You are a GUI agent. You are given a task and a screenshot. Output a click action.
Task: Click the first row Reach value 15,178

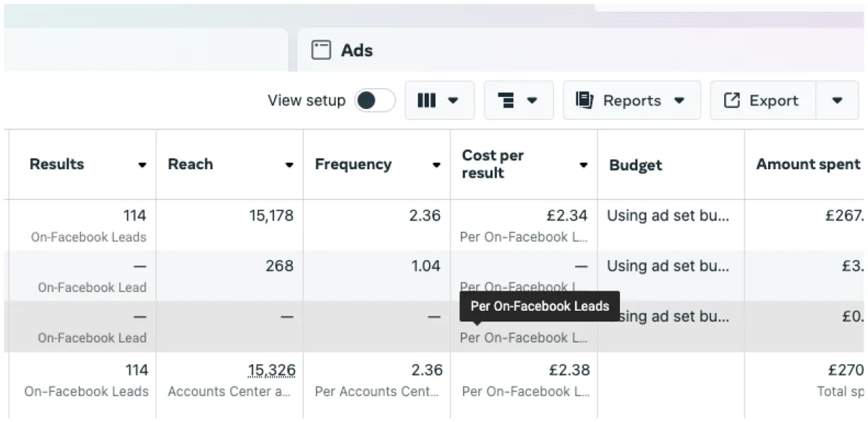pos(271,215)
